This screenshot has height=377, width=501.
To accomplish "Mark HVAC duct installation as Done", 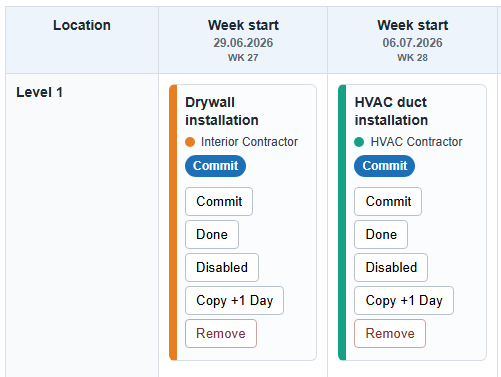I will pyautogui.click(x=381, y=234).
